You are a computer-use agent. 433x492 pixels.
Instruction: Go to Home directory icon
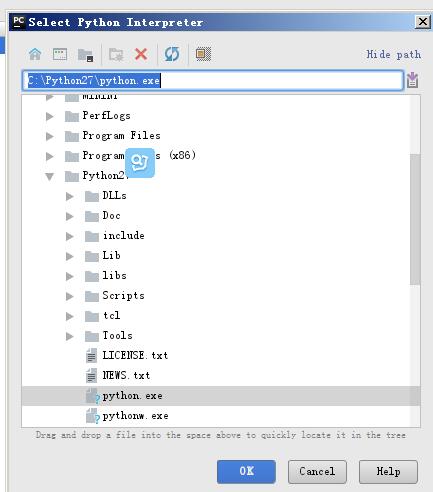pos(35,54)
